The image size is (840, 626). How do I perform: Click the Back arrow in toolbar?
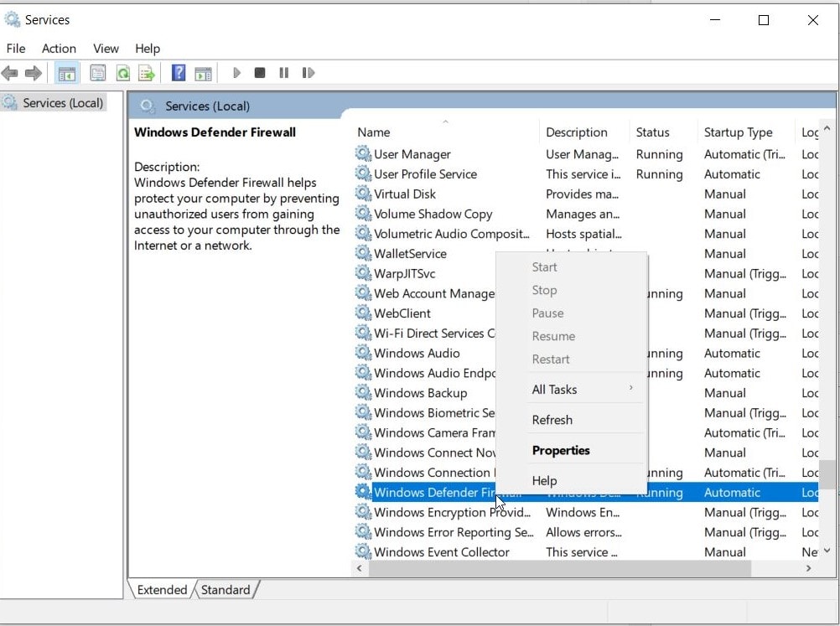(x=10, y=73)
